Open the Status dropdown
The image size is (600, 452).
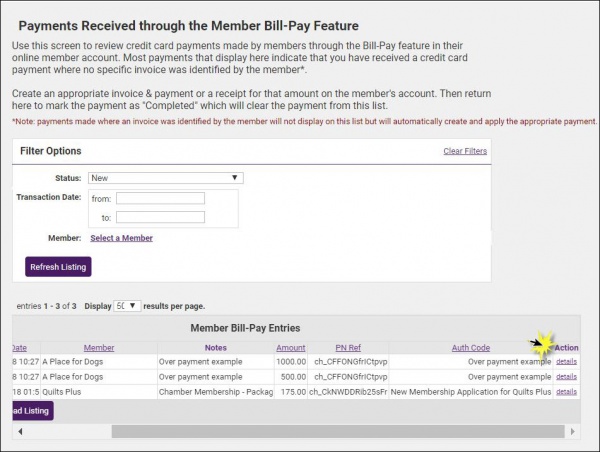click(x=166, y=178)
